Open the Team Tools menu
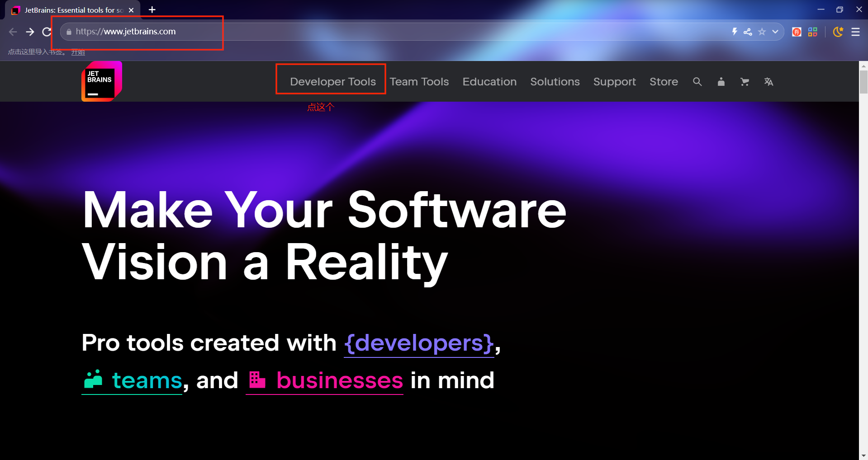The width and height of the screenshot is (868, 460). [419, 82]
